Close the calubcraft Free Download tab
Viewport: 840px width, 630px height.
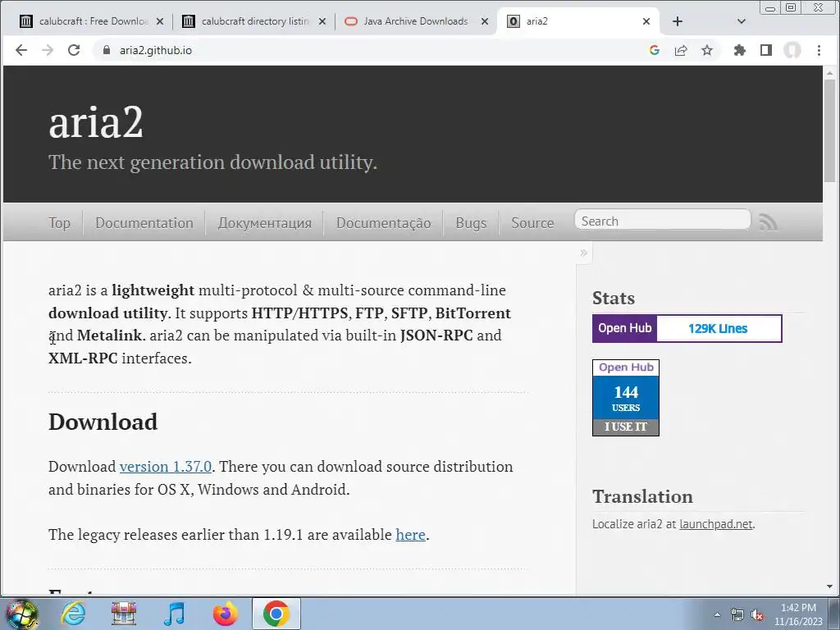point(160,21)
